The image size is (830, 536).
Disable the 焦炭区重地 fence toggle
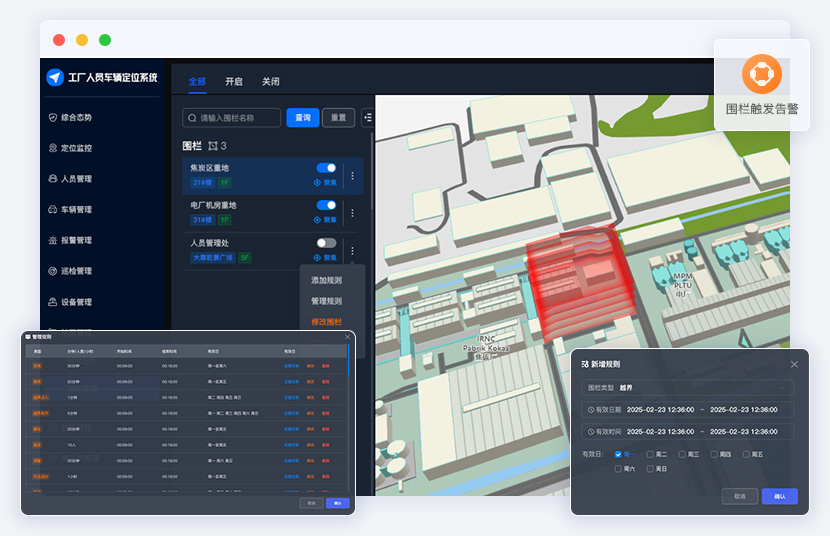click(326, 168)
